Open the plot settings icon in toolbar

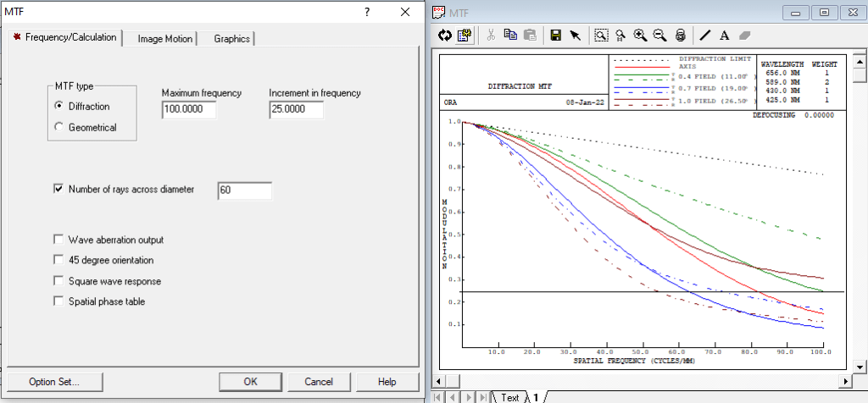(x=465, y=35)
